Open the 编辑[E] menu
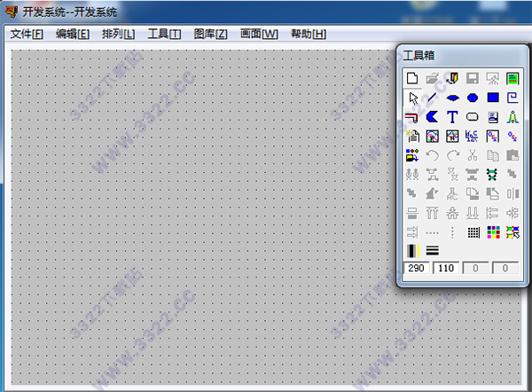Viewport: 532px width, 392px height. [x=73, y=34]
